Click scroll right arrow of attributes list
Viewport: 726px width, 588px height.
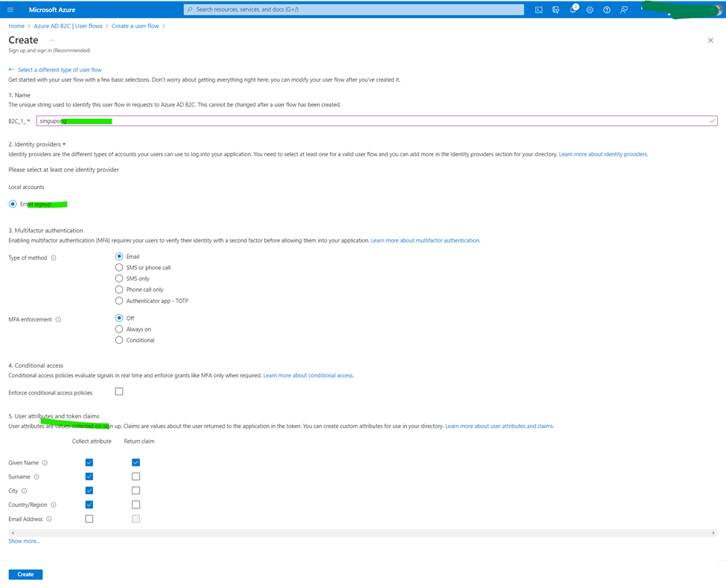pyautogui.click(x=713, y=533)
